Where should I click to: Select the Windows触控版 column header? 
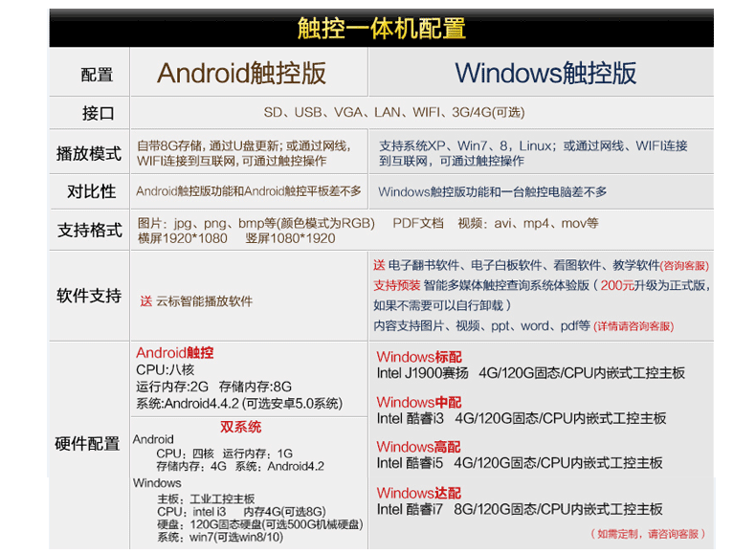point(545,74)
